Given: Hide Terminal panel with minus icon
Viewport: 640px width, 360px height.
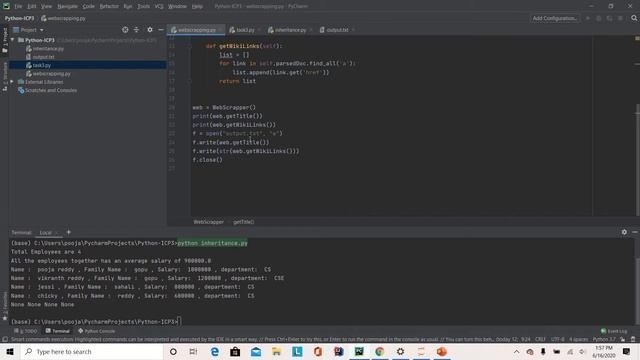Looking at the screenshot, I should (635, 232).
